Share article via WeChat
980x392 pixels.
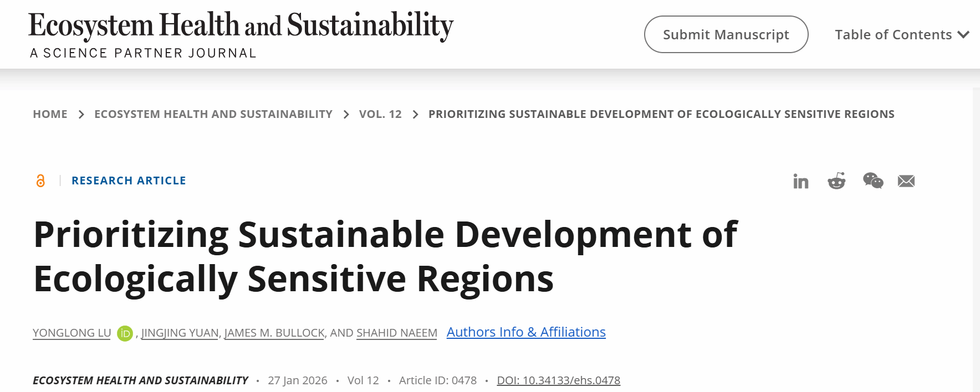click(872, 180)
